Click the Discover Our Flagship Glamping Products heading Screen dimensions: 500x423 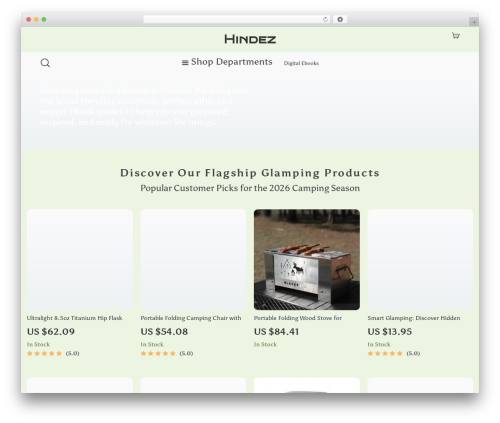pyautogui.click(x=250, y=173)
